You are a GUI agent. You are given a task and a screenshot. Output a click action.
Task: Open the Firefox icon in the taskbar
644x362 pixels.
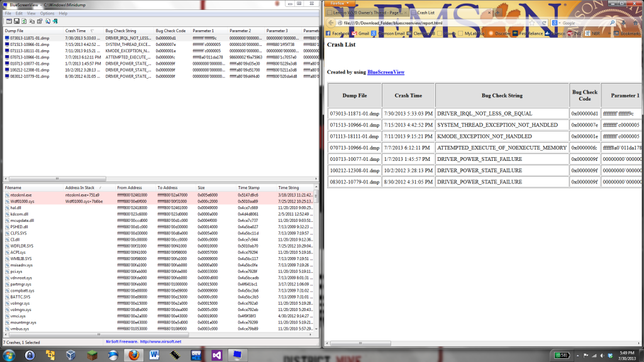tap(133, 355)
